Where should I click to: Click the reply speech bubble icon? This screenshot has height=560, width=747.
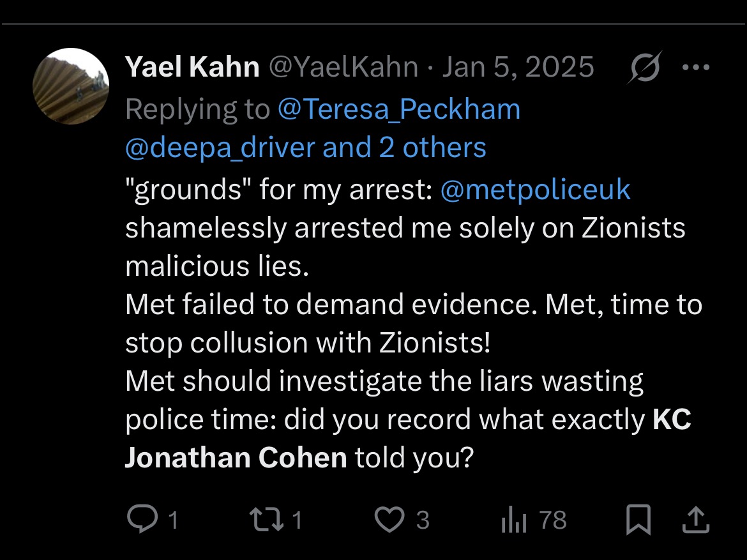coord(138,520)
